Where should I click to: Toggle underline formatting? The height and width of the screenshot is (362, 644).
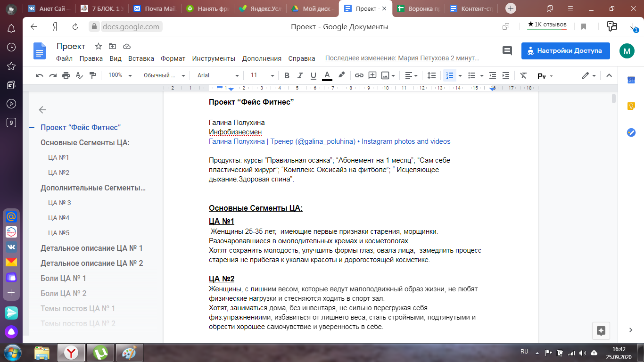tap(314, 75)
